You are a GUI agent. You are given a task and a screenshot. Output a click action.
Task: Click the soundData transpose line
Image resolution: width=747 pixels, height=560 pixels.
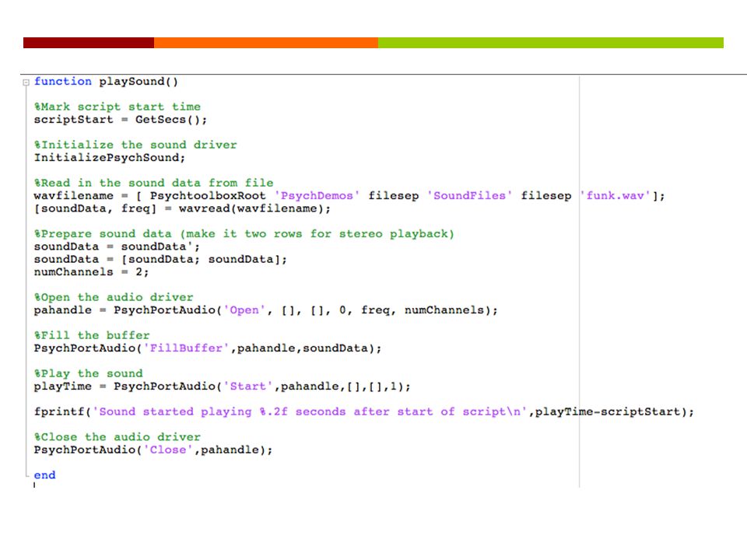click(x=117, y=247)
